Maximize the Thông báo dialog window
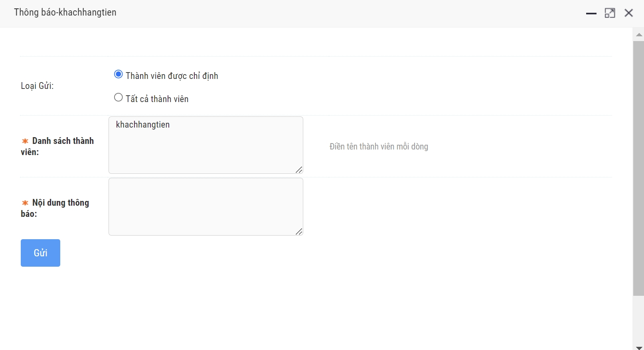Screen dimensions: 644x350 [610, 13]
